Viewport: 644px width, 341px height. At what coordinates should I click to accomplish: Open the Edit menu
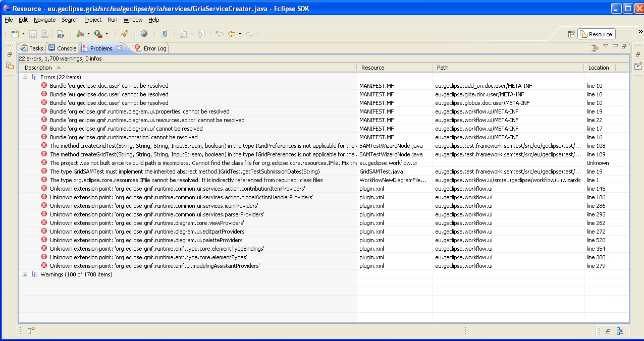pos(23,20)
